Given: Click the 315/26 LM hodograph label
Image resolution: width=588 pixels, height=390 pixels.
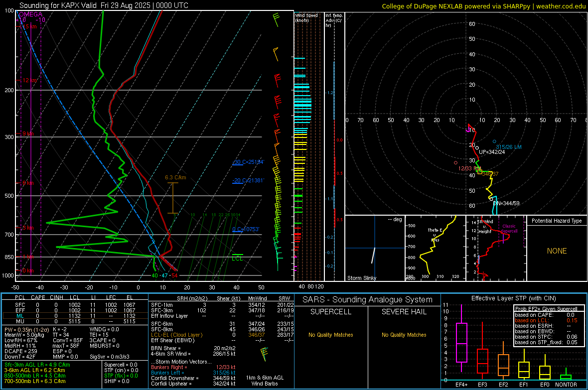Looking at the screenshot, I should click(508, 147).
